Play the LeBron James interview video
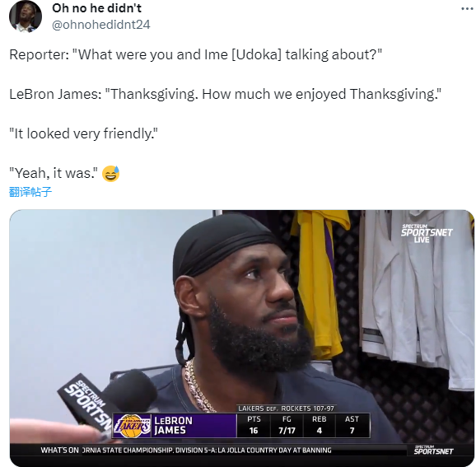The image size is (476, 467). pyautogui.click(x=241, y=338)
